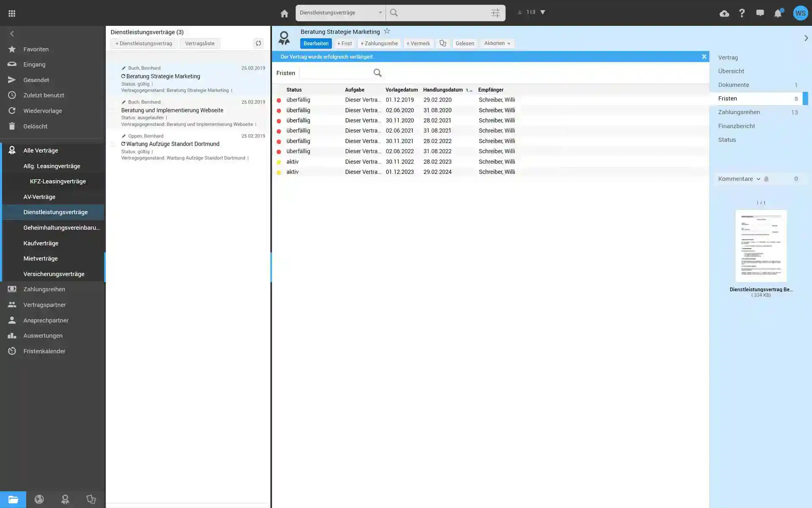Screen dimensions: 812x508
Task: Open the chat messages icon
Action: 760,13
